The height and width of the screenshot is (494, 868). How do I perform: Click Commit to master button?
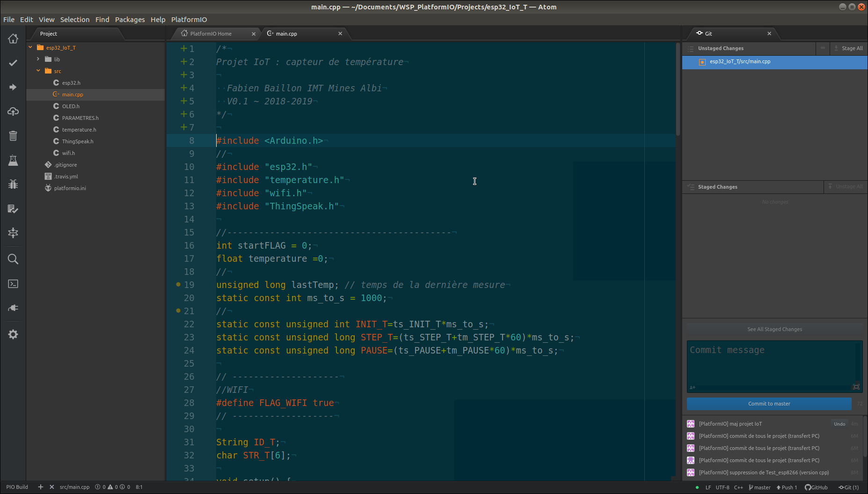769,404
